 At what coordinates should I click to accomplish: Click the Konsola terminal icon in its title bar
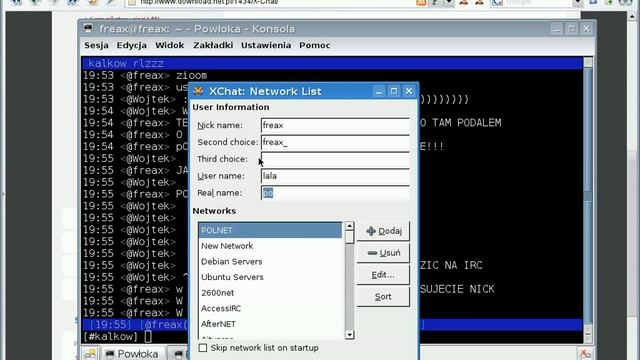88,28
